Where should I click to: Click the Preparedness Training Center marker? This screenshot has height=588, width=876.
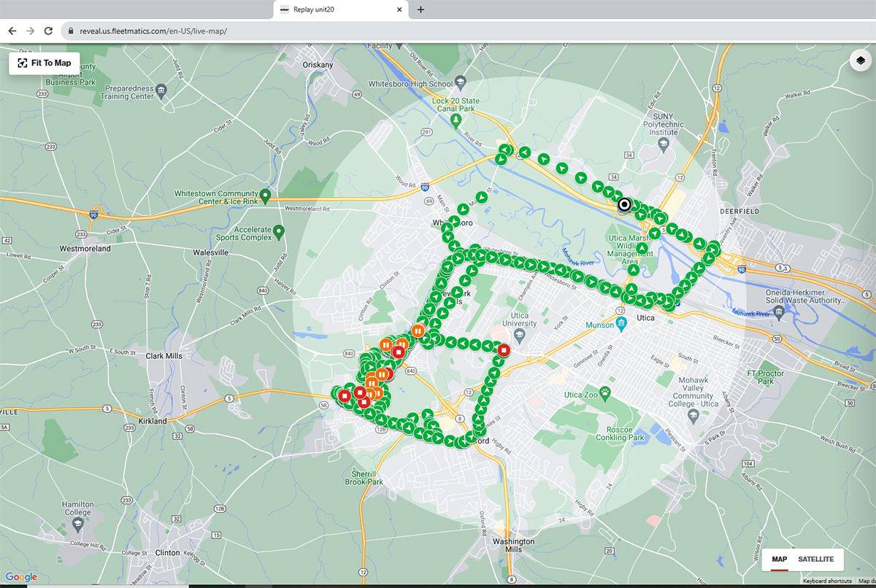[161, 90]
